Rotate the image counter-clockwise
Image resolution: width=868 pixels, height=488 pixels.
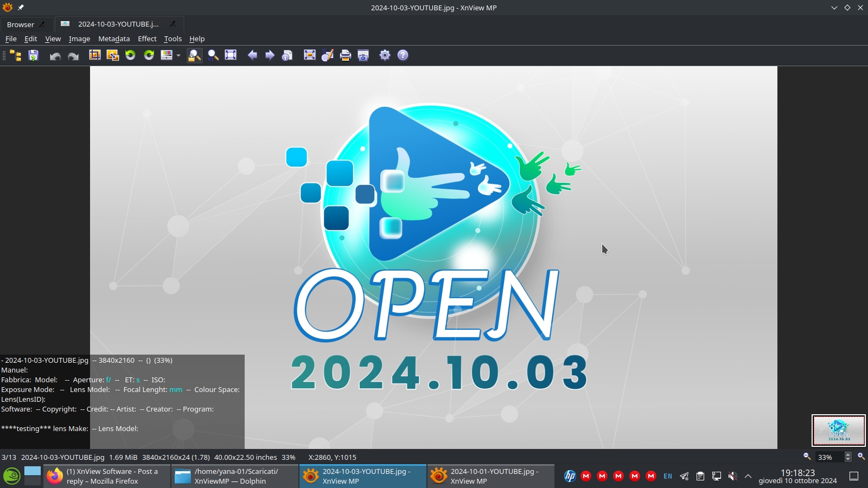click(130, 55)
